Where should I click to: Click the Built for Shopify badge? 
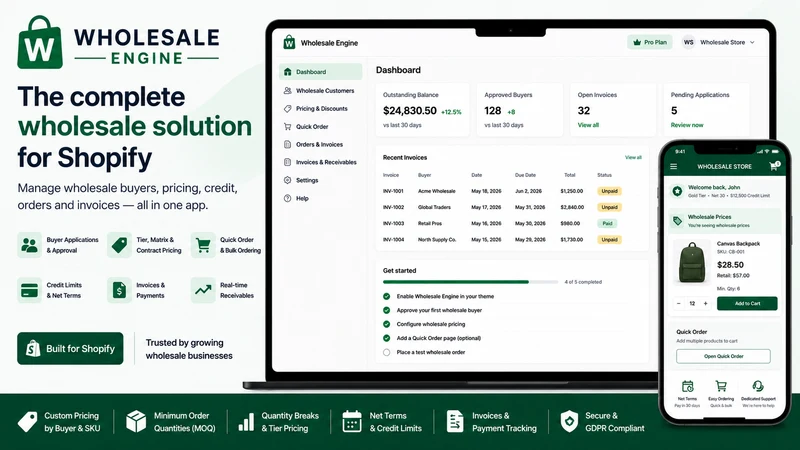tap(70, 348)
